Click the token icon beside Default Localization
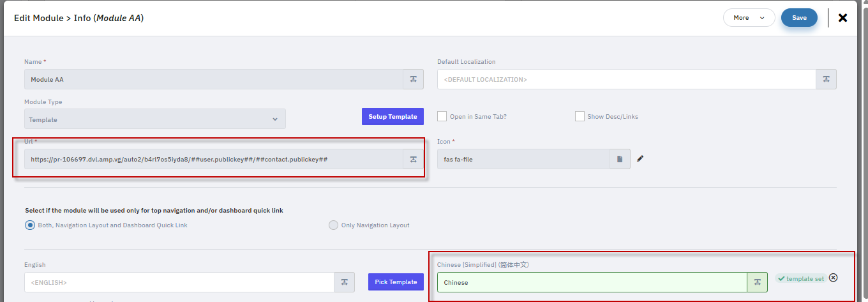 826,79
